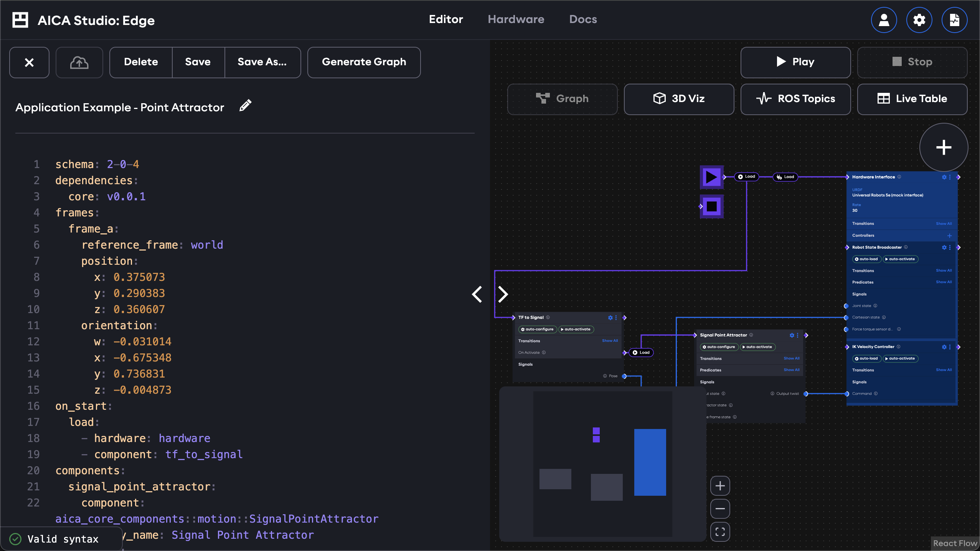The width and height of the screenshot is (980, 551).
Task: Show all TF to Signal transitions
Action: coord(610,341)
